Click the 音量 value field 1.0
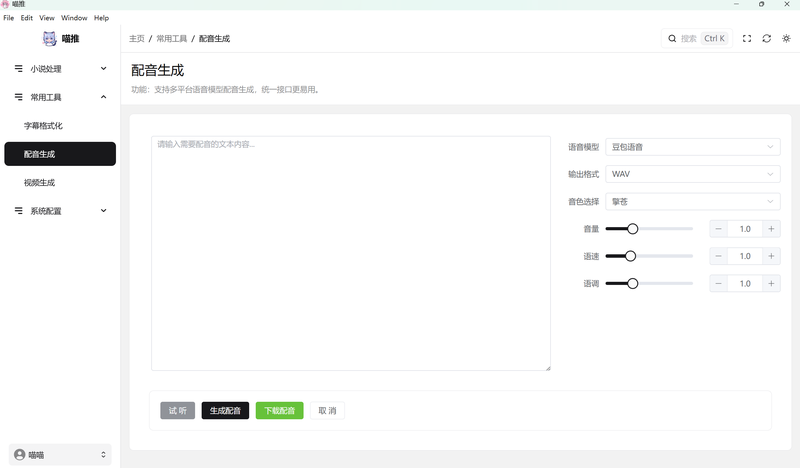The width and height of the screenshot is (800, 468). pyautogui.click(x=745, y=229)
